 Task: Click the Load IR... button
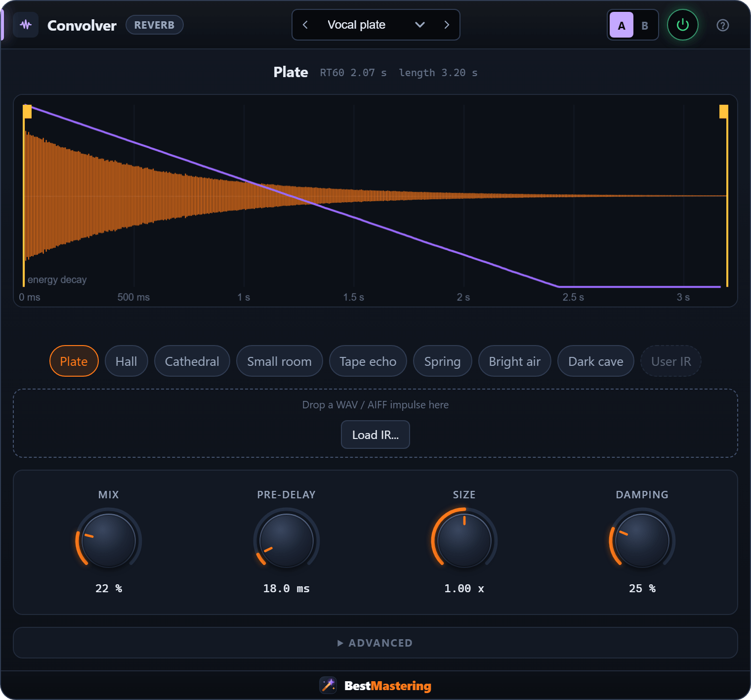pyautogui.click(x=375, y=435)
